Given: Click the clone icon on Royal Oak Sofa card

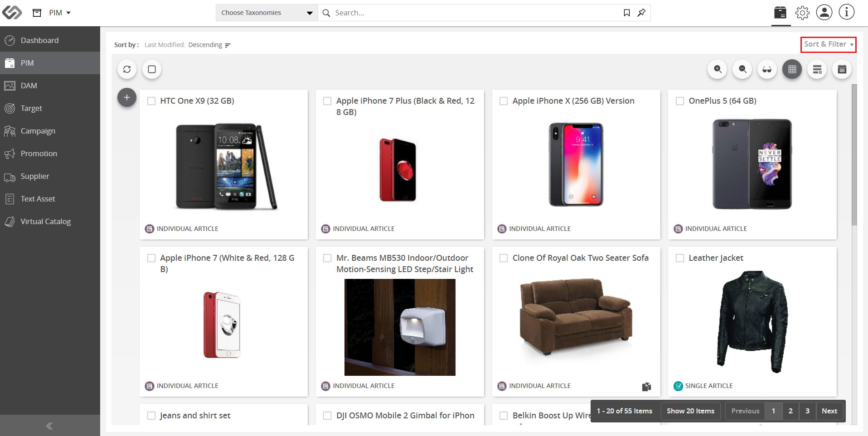Looking at the screenshot, I should (646, 386).
